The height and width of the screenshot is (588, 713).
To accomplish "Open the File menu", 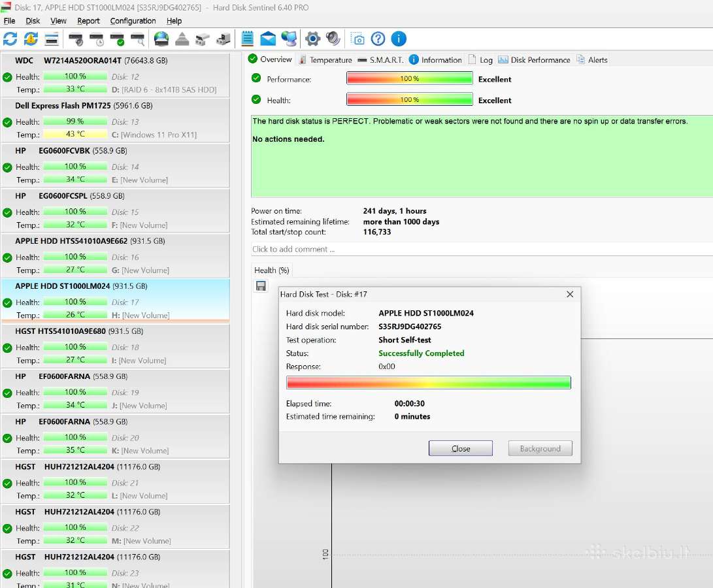I will [x=9, y=21].
